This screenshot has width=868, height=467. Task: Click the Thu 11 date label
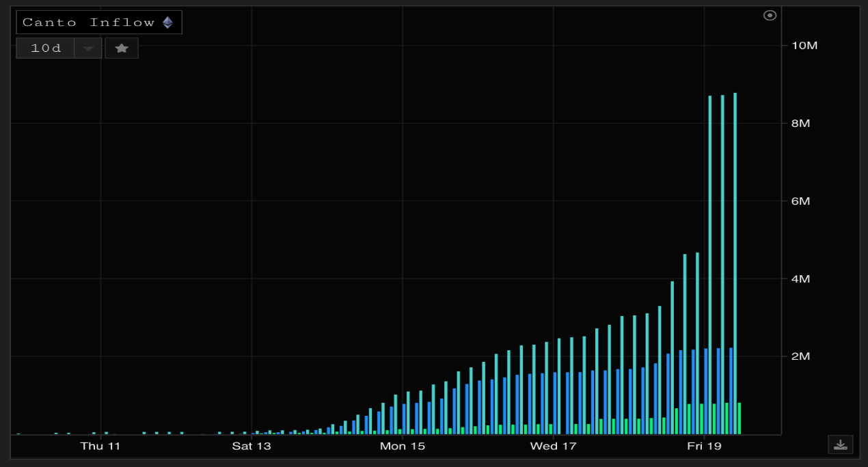click(100, 447)
